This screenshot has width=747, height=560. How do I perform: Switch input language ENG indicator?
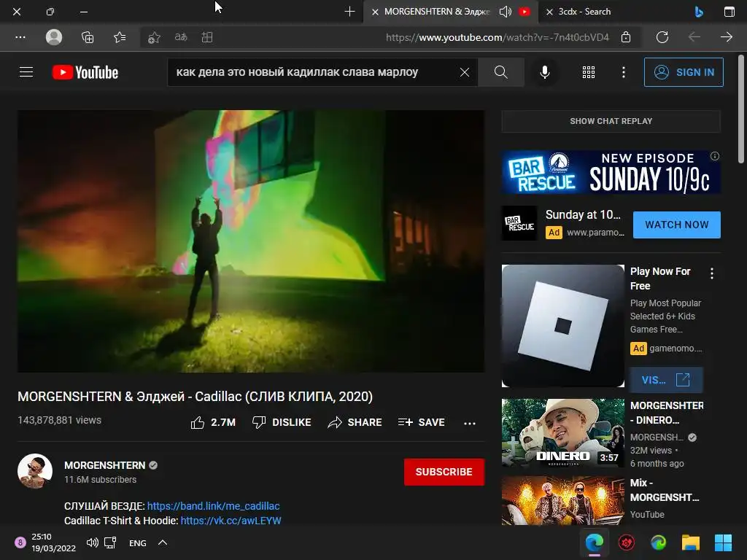point(138,542)
